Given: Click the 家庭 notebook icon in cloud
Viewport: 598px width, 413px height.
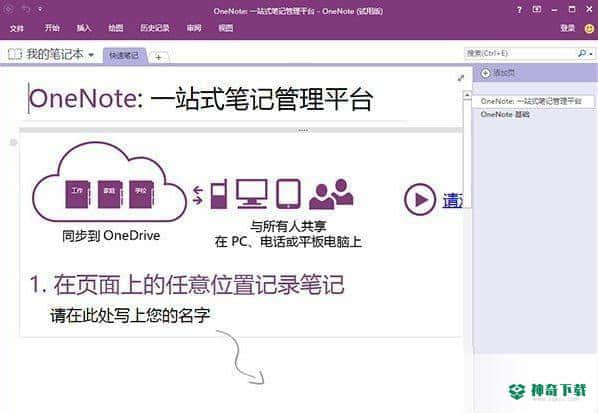Looking at the screenshot, I should click(109, 194).
